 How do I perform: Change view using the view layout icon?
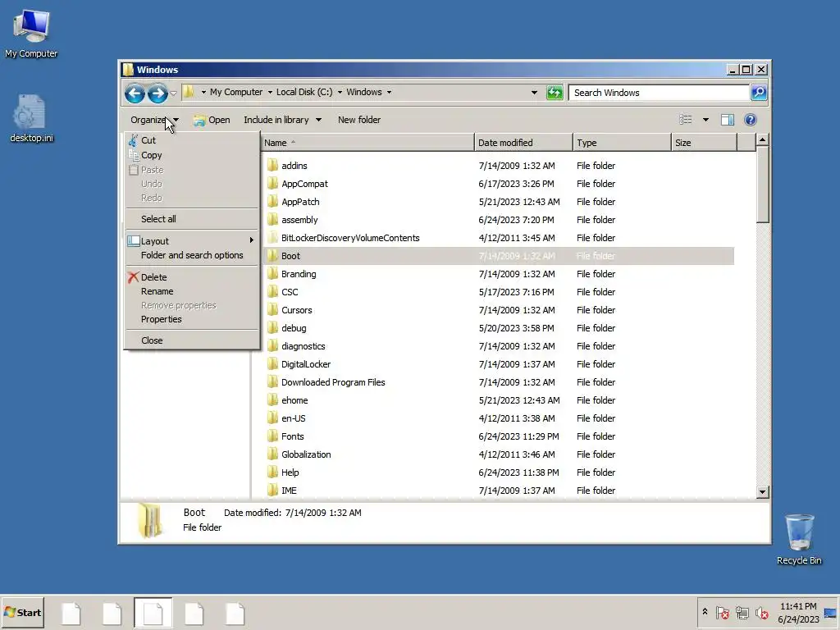point(685,120)
